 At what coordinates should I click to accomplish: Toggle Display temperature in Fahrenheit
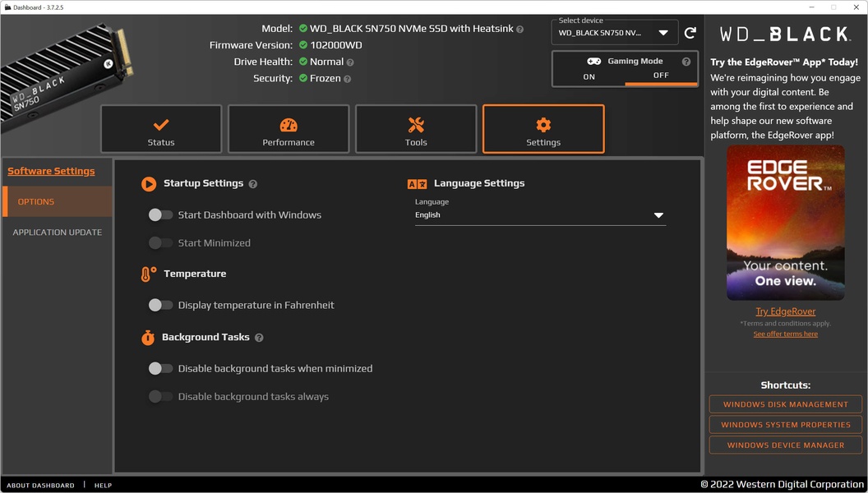coord(160,306)
